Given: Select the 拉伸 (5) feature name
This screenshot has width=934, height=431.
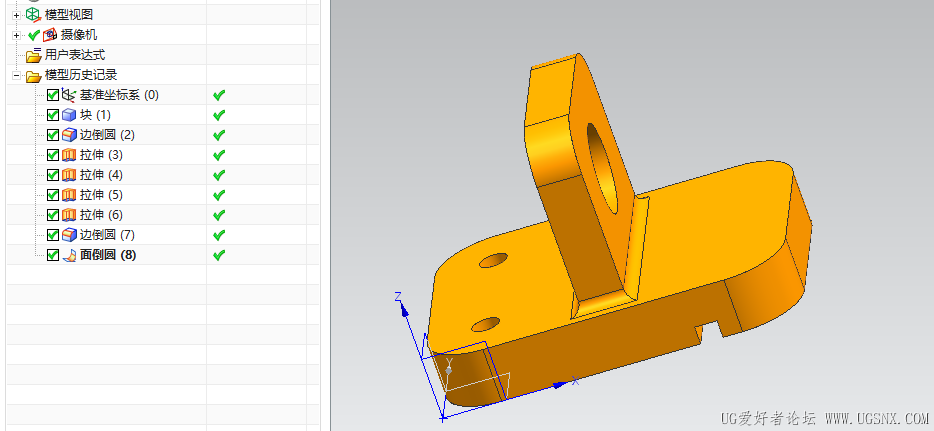Looking at the screenshot, I should [x=101, y=195].
